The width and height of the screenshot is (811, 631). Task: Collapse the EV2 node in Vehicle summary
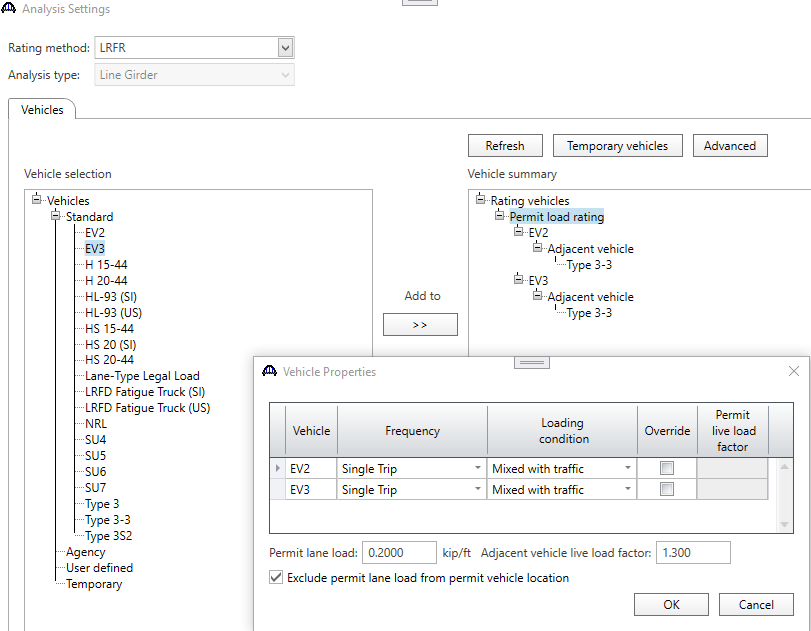point(519,231)
